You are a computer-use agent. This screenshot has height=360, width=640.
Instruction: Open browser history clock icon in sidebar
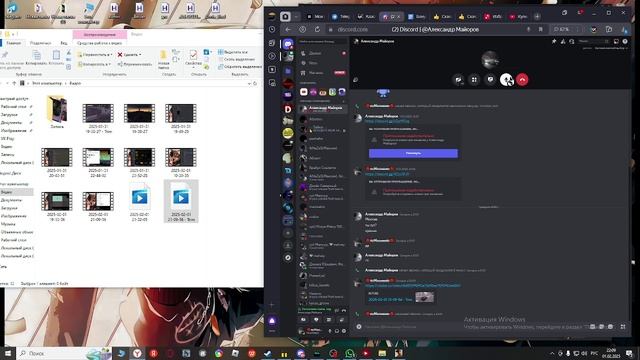tap(272, 29)
